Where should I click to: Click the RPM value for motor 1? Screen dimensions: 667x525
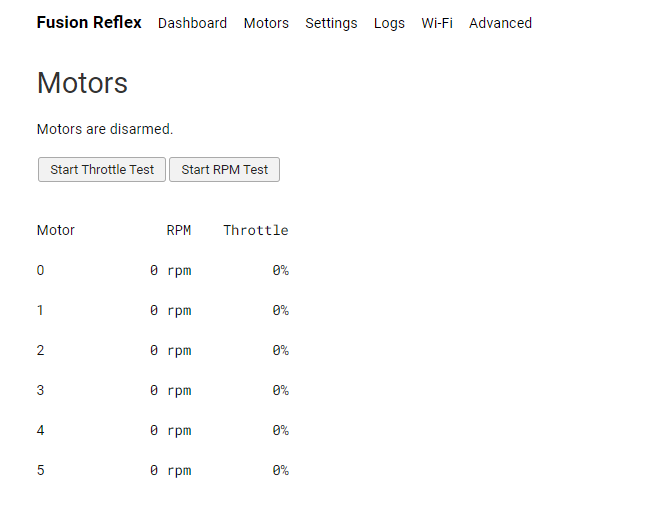click(x=170, y=310)
